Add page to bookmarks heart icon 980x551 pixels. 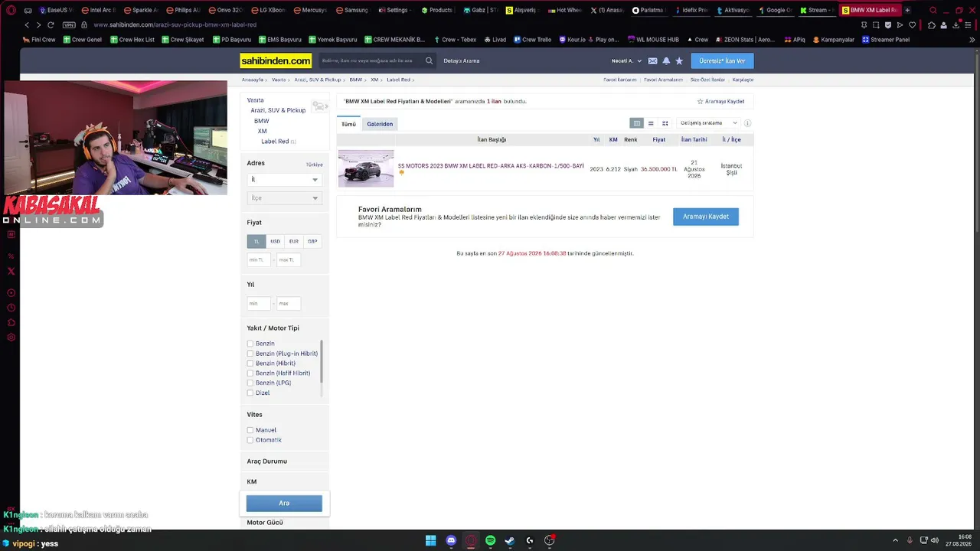coord(913,24)
